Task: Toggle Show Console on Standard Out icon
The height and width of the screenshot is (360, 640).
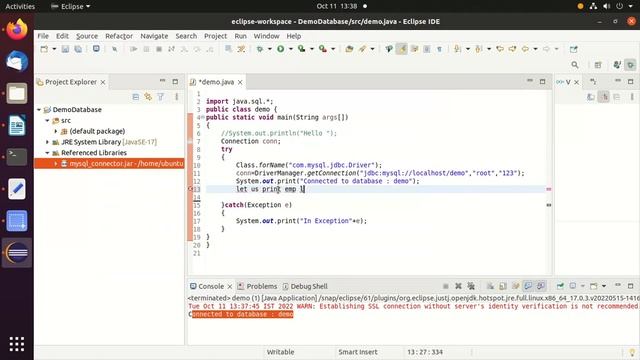Action: [528, 286]
